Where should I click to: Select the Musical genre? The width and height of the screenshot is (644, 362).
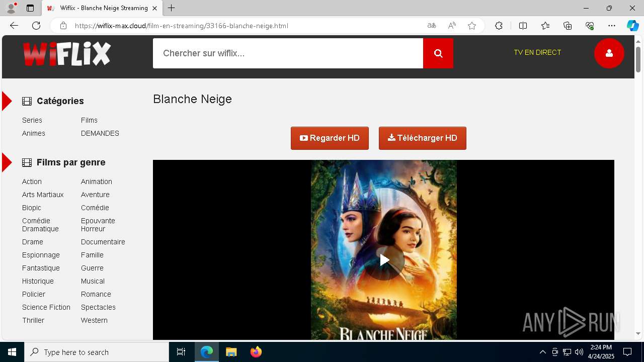(x=93, y=281)
